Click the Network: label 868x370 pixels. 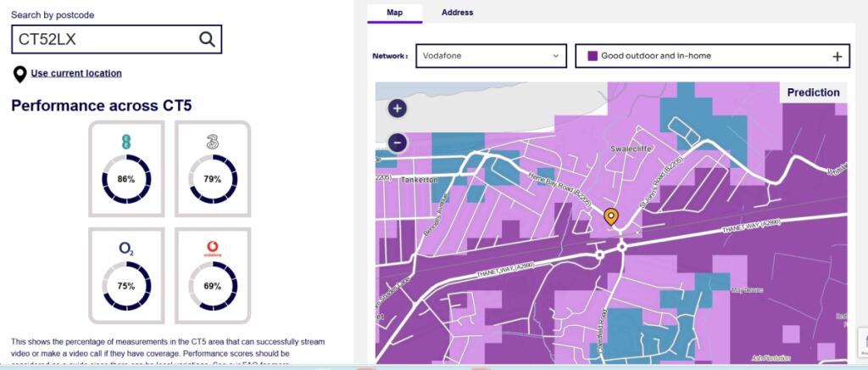tap(390, 56)
